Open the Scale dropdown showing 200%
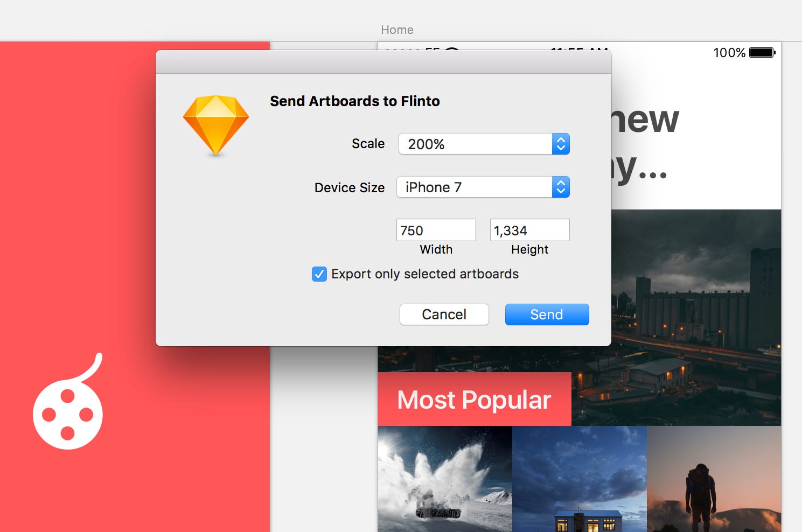 pos(484,144)
